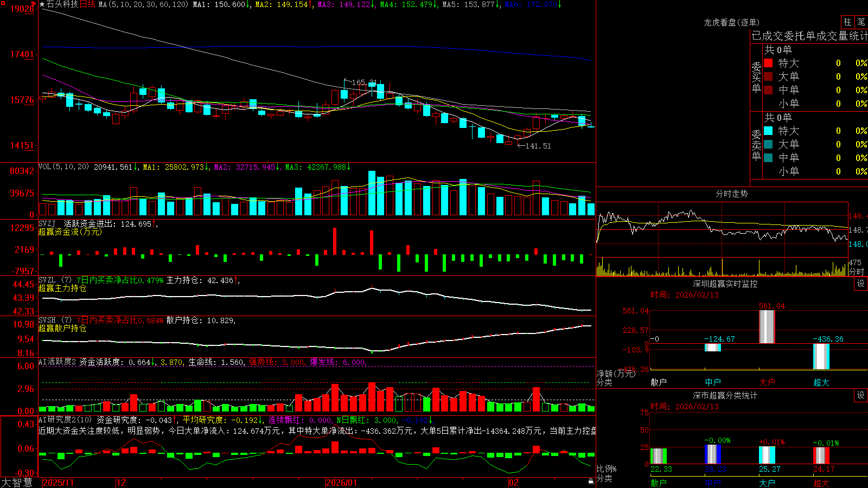This screenshot has width=868, height=488.
Task: Click the 141.51 low price label
Action: [538, 146]
